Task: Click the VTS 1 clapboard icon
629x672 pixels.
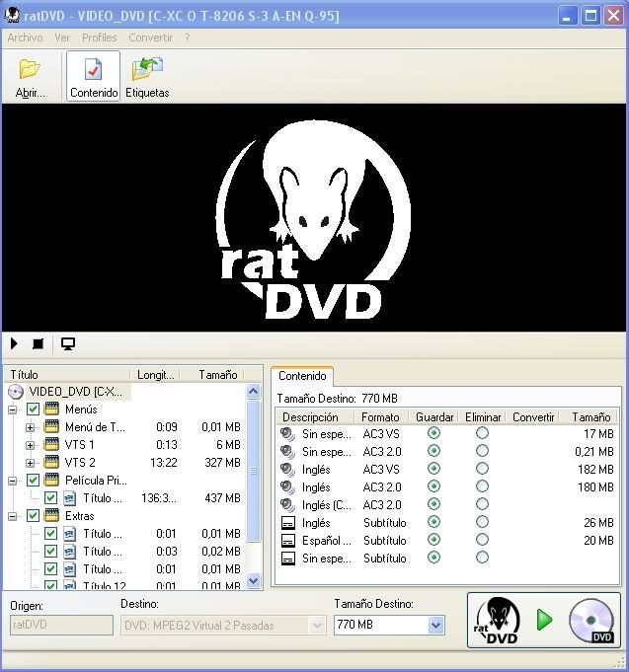Action: (x=51, y=445)
